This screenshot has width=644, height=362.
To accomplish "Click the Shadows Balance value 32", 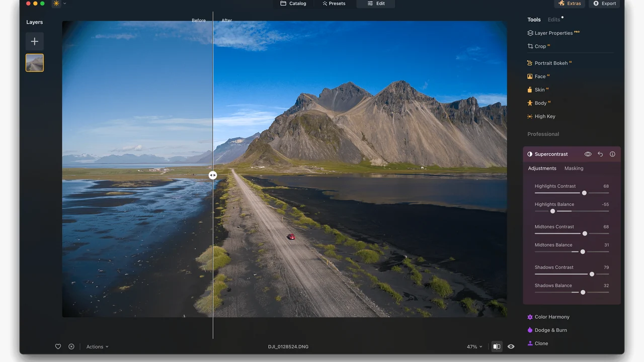I will point(606,286).
